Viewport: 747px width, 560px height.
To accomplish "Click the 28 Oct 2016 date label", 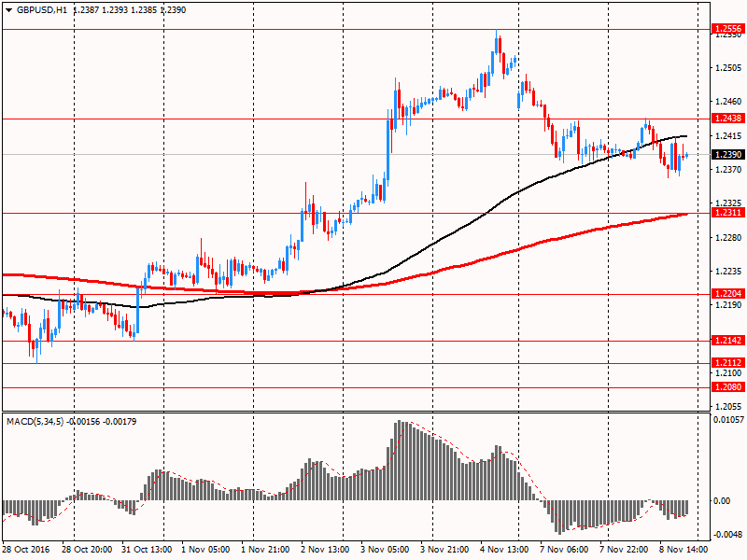I will pyautogui.click(x=26, y=549).
